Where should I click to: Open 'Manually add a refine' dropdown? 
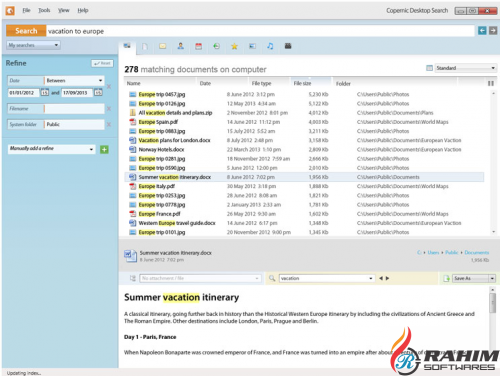pyautogui.click(x=52, y=149)
